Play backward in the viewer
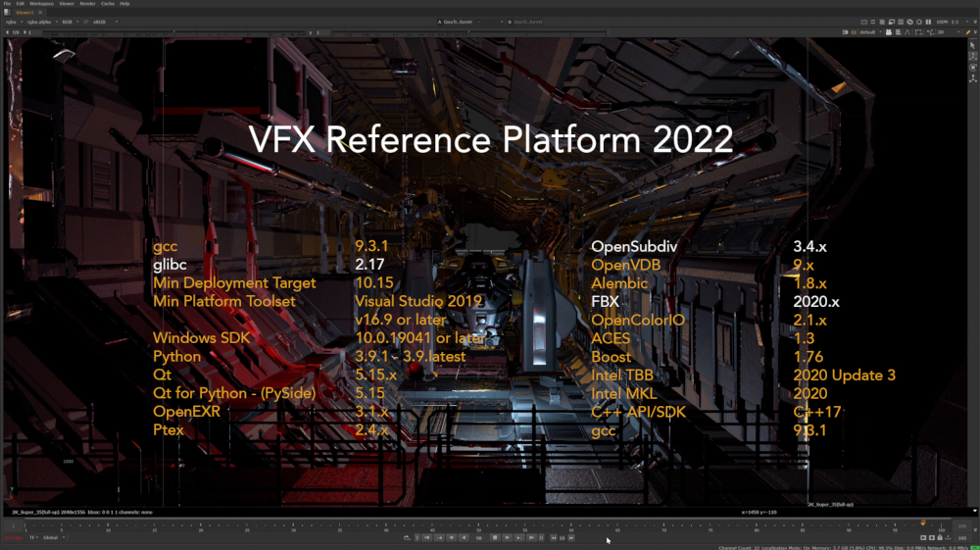 [x=464, y=537]
